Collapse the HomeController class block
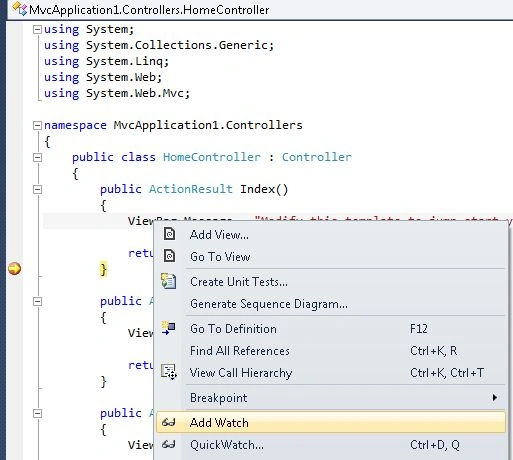Screen dimensions: 513x460 [x=37, y=157]
